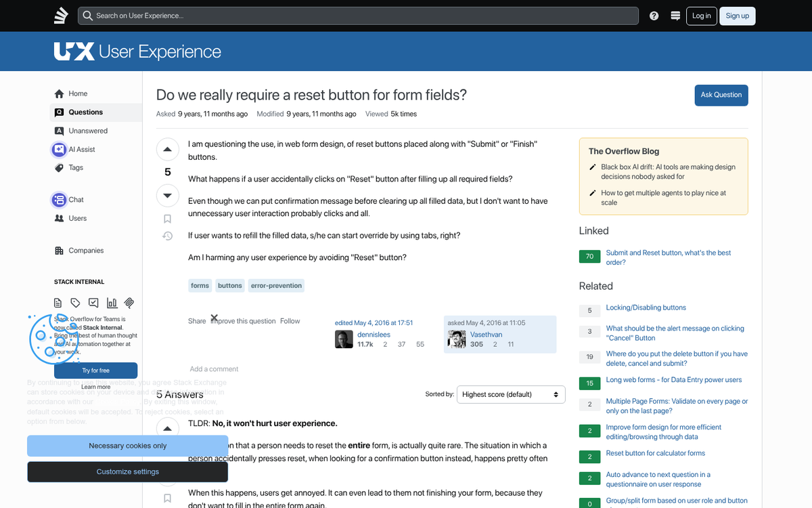Click the bar chart icon under Stack Internal
The height and width of the screenshot is (508, 812).
tap(111, 303)
